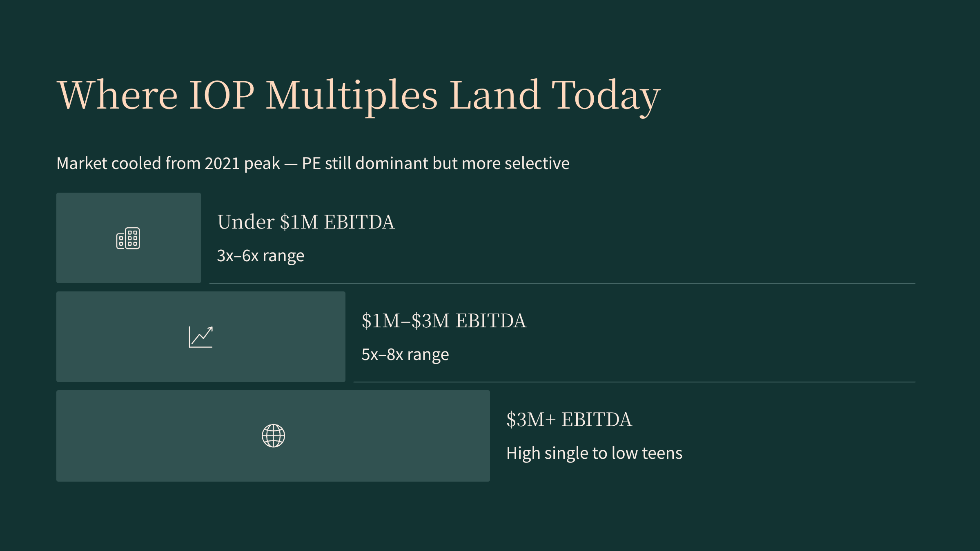Click the word "Today" in the title
980x551 pixels.
click(x=606, y=95)
